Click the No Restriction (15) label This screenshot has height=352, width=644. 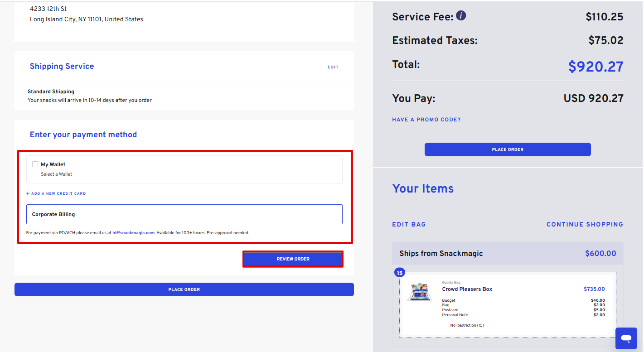point(467,325)
